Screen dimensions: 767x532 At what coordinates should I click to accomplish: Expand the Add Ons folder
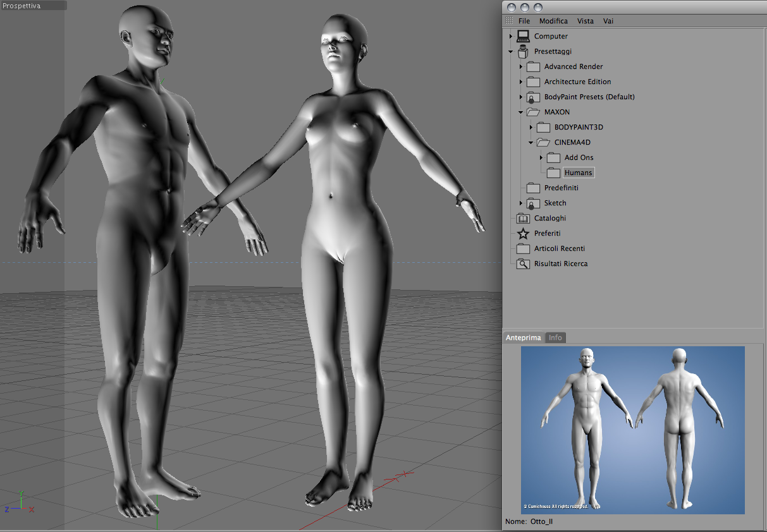[x=541, y=157]
